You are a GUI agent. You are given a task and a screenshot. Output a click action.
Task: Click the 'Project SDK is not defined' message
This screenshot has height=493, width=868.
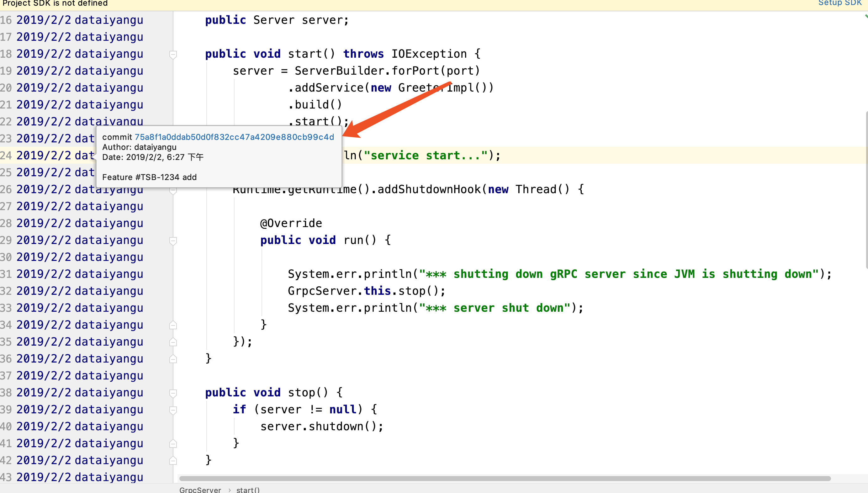(x=55, y=3)
